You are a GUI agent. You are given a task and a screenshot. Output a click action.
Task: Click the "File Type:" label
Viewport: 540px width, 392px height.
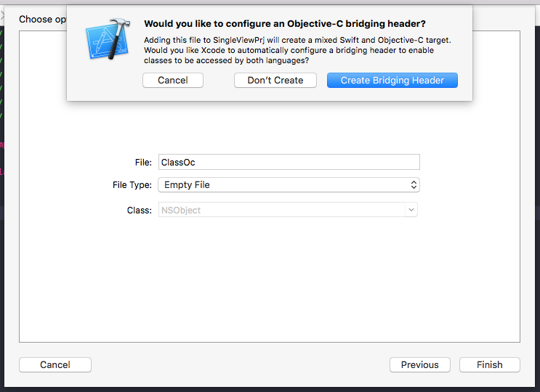[x=132, y=185]
